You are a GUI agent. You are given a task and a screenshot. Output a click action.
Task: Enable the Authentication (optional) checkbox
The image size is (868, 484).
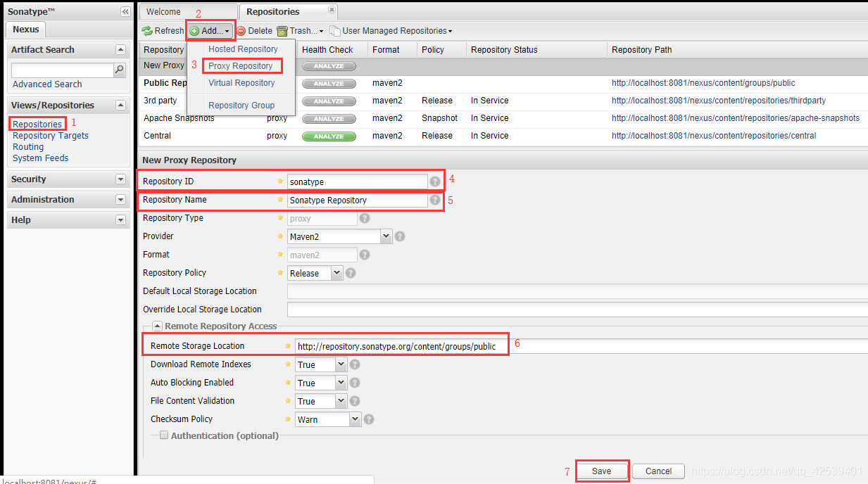coord(164,435)
